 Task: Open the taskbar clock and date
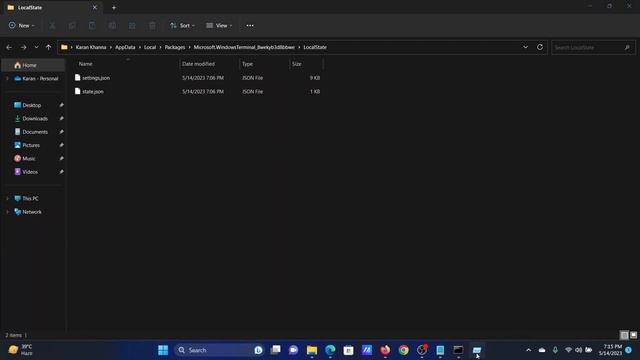click(x=610, y=350)
